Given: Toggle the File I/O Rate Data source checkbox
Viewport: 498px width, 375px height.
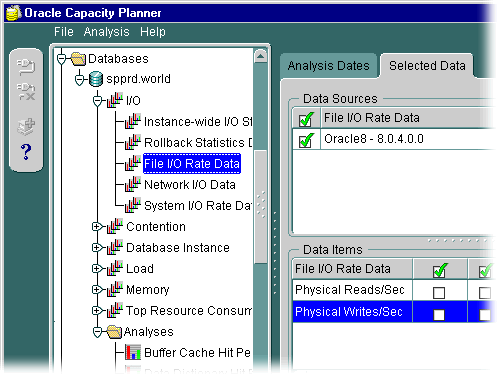Looking at the screenshot, I should click(x=306, y=119).
